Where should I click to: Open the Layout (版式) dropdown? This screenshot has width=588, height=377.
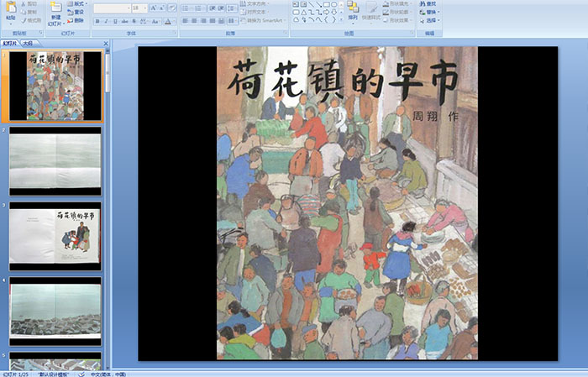point(77,3)
